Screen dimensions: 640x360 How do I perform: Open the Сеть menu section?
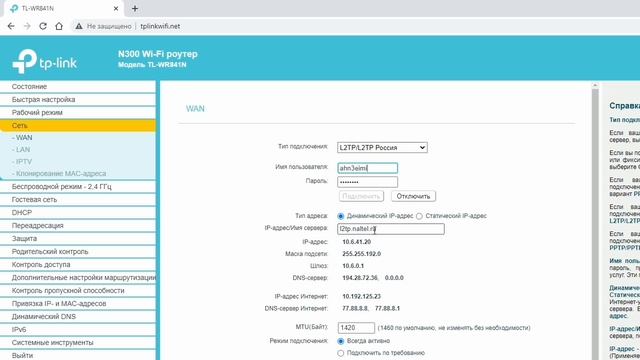78,126
